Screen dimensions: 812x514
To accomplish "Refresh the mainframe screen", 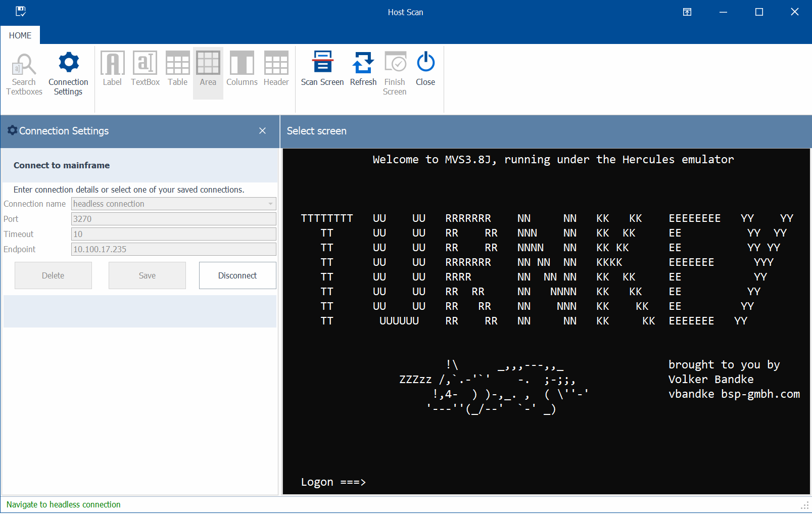I will click(363, 69).
